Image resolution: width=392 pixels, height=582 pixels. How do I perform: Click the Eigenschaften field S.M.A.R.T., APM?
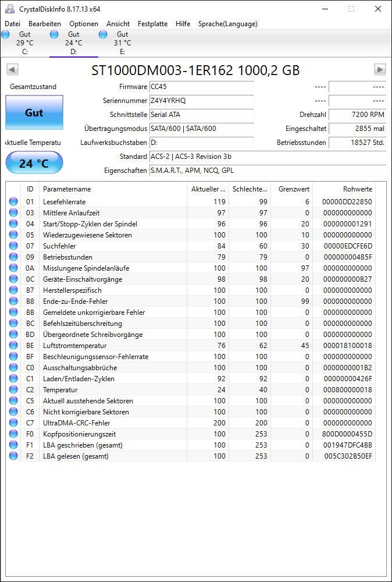(x=268, y=171)
